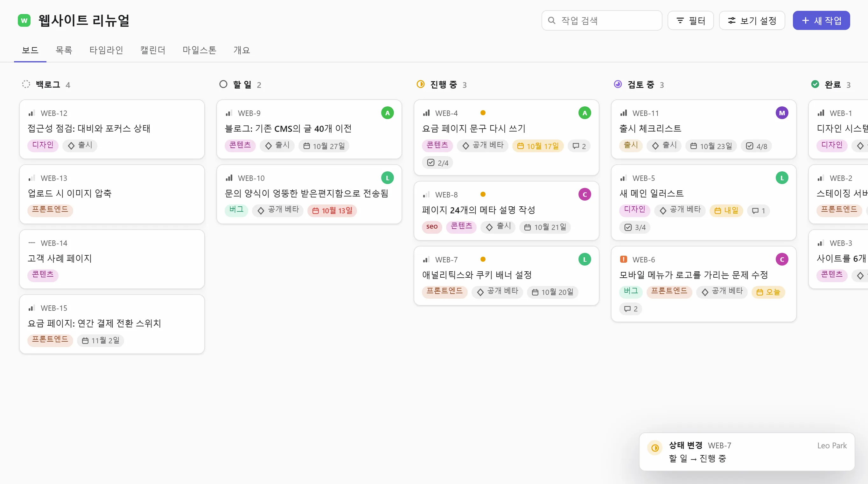868x484 pixels.
Task: Click the in-review purple status icon
Action: pos(618,84)
